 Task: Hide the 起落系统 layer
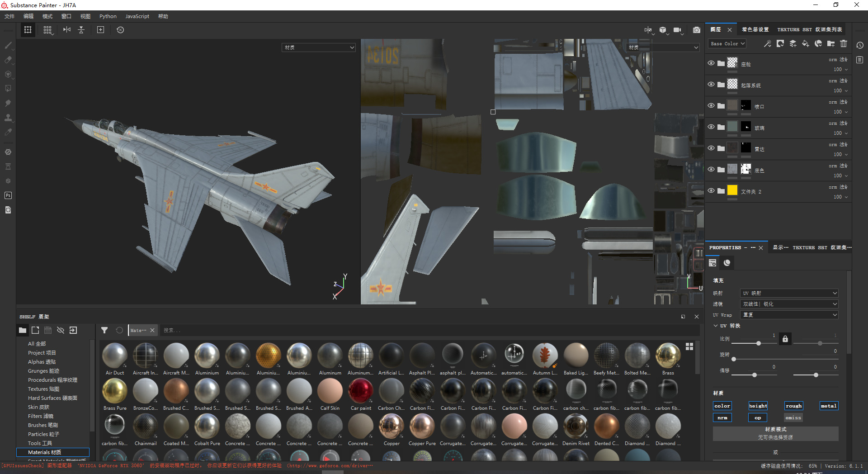[x=711, y=85]
